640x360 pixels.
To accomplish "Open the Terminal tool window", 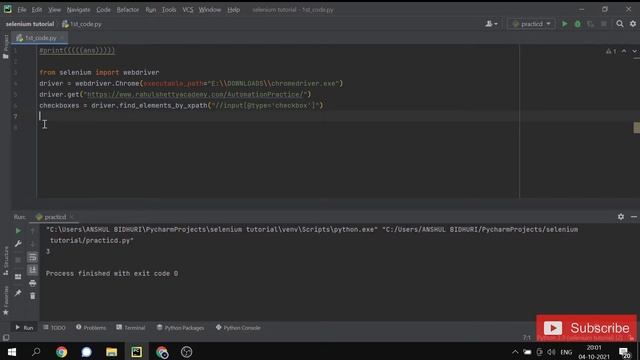I will pyautogui.click(x=131, y=328).
